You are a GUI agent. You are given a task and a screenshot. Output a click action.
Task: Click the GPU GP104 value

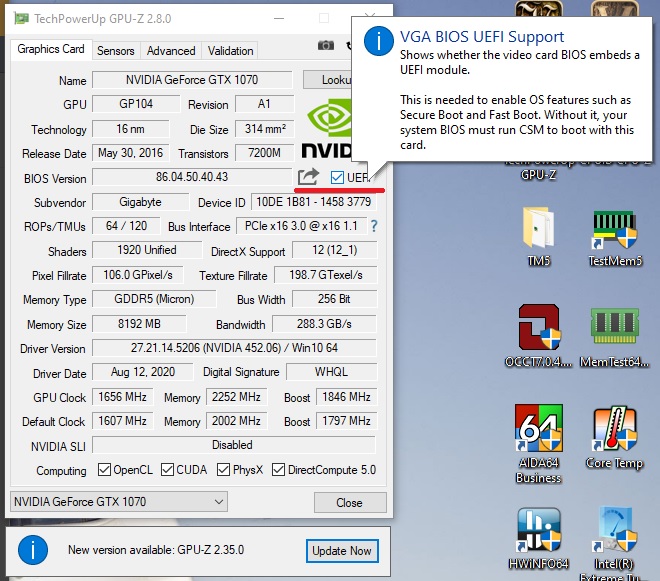pyautogui.click(x=136, y=104)
